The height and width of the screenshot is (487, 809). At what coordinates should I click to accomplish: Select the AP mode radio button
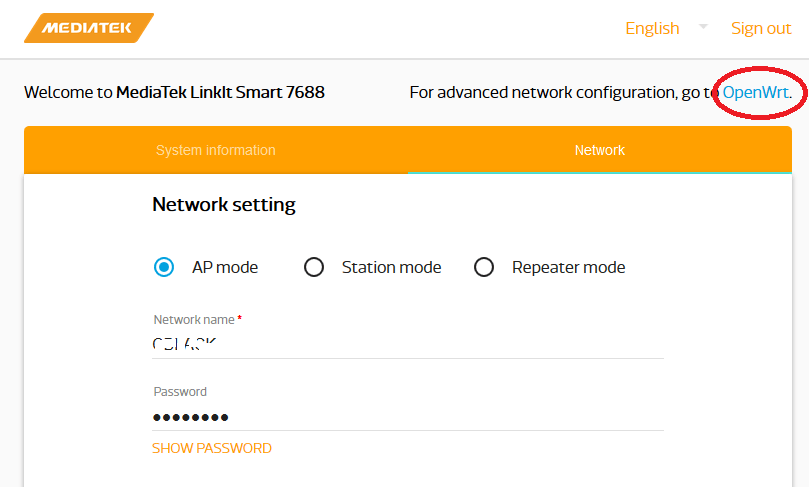(x=164, y=267)
